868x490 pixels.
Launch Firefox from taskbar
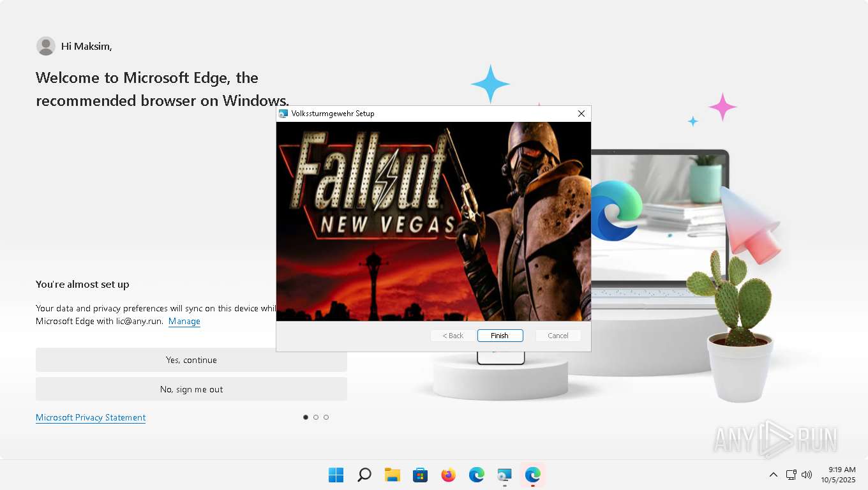[448, 475]
